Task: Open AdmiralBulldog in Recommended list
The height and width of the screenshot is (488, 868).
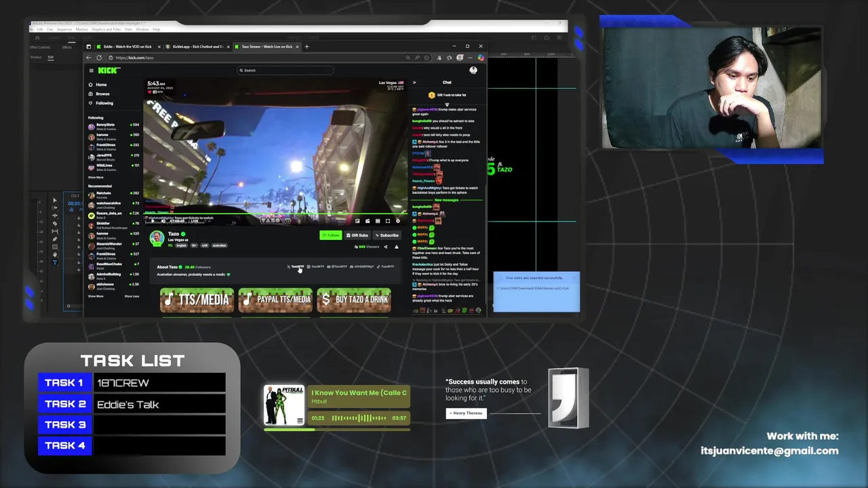Action: click(114, 277)
